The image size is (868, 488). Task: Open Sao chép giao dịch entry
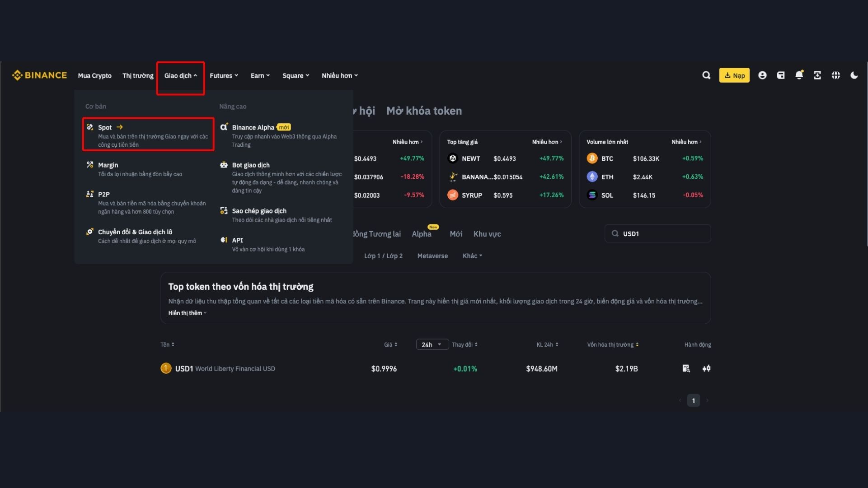point(282,215)
